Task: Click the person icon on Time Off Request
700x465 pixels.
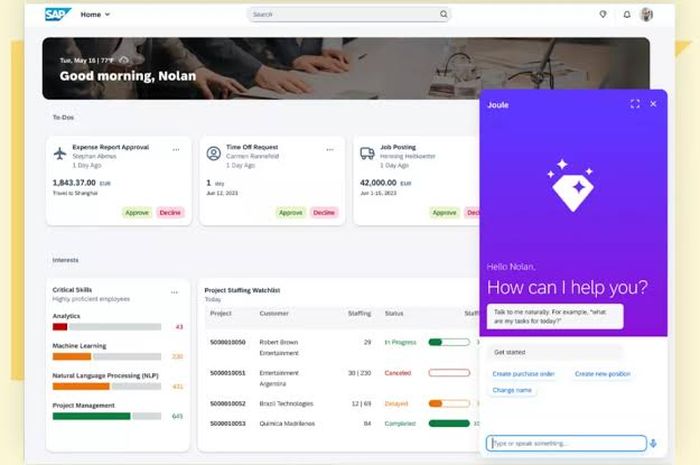Action: click(x=213, y=154)
